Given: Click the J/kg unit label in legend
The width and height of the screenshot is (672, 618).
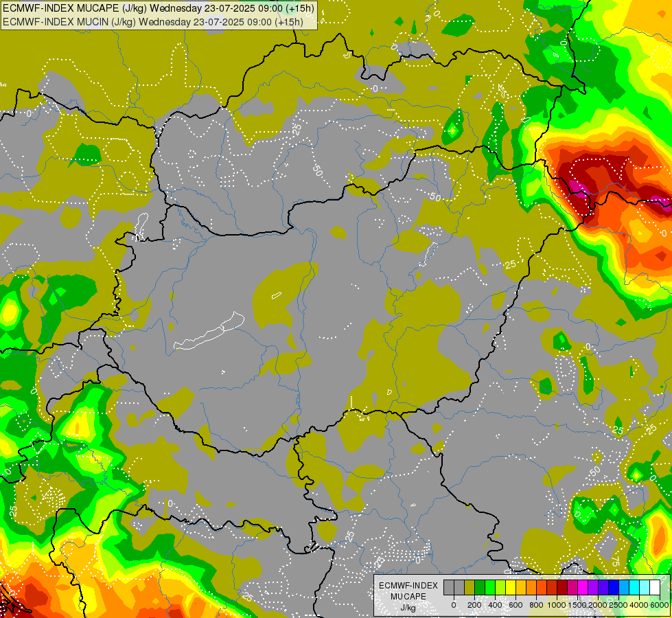Looking at the screenshot, I should pos(408,608).
